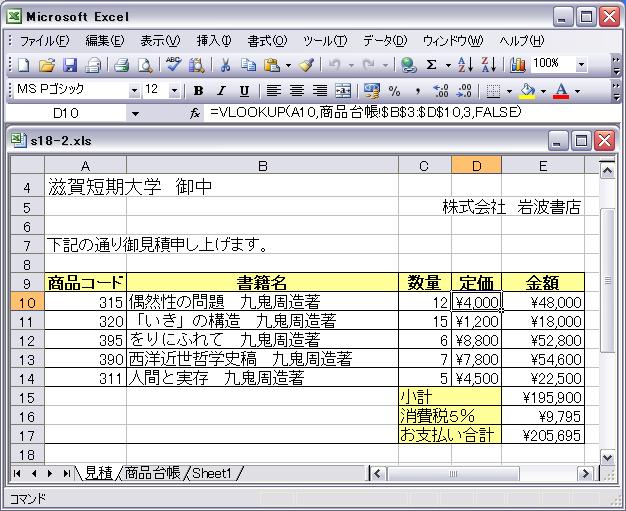Apply the yellow Fill Color bucket

[527, 91]
